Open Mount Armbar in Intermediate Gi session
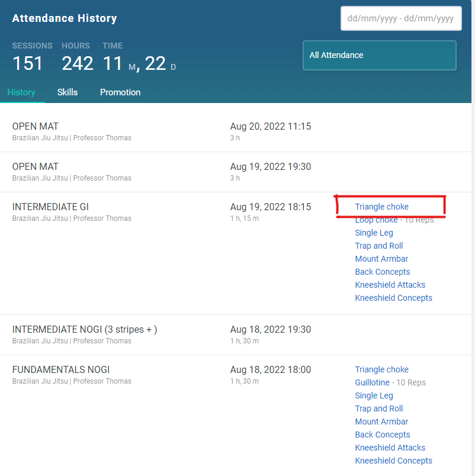 coord(382,259)
